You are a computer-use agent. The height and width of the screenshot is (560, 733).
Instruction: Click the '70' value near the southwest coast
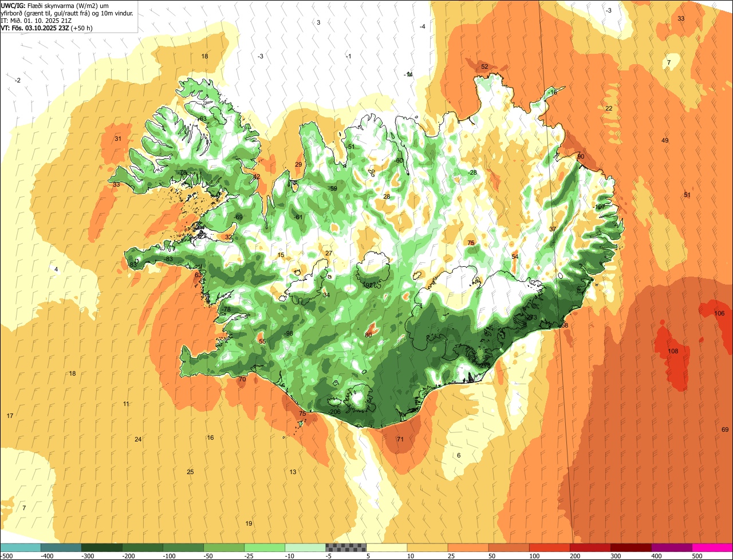(242, 379)
